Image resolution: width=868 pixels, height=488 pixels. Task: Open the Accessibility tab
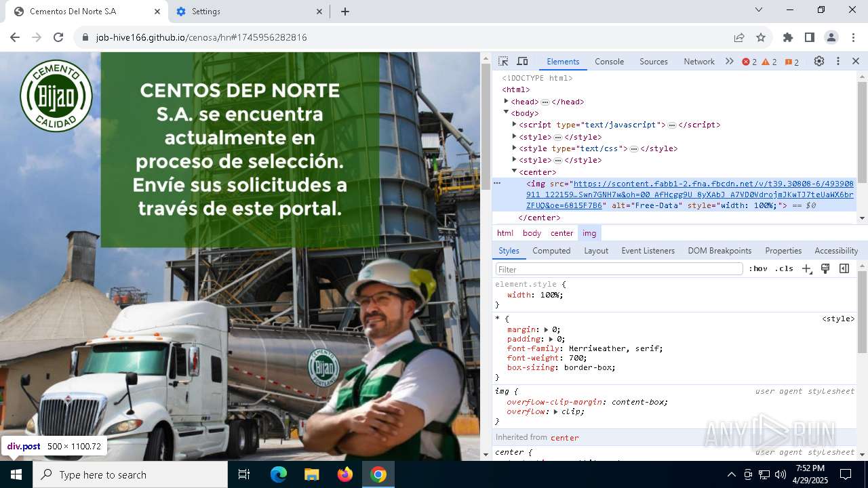[836, 250]
